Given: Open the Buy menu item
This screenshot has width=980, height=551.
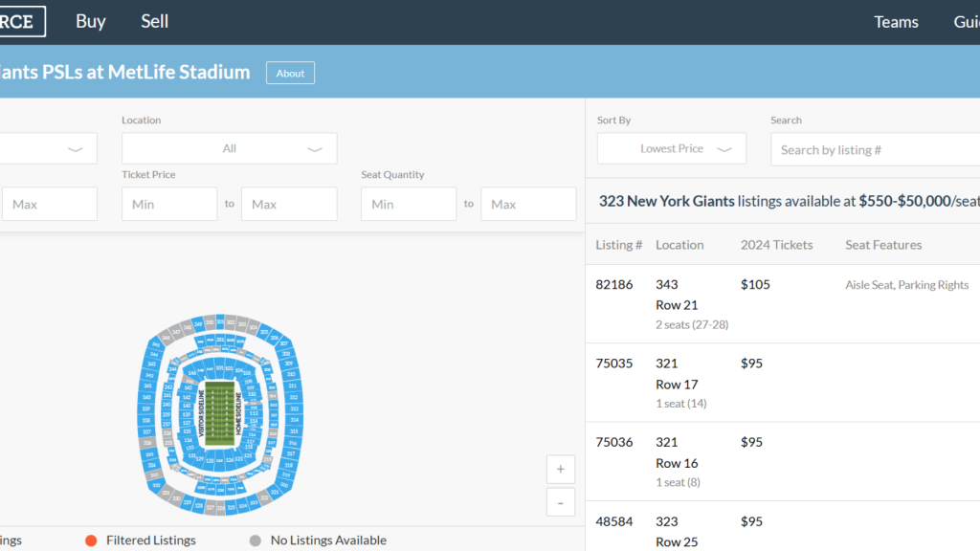Looking at the screenshot, I should pyautogui.click(x=91, y=21).
